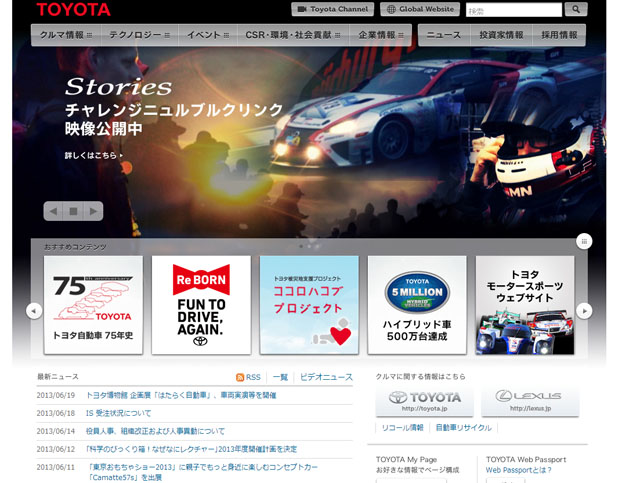
Task: Open 自動車リサイクル link
Action: (x=464, y=428)
